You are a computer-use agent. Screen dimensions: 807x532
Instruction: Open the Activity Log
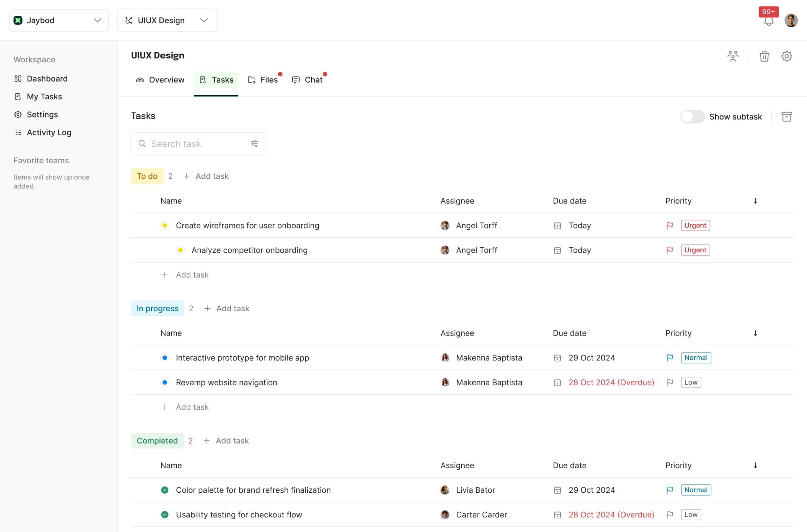[x=49, y=132]
